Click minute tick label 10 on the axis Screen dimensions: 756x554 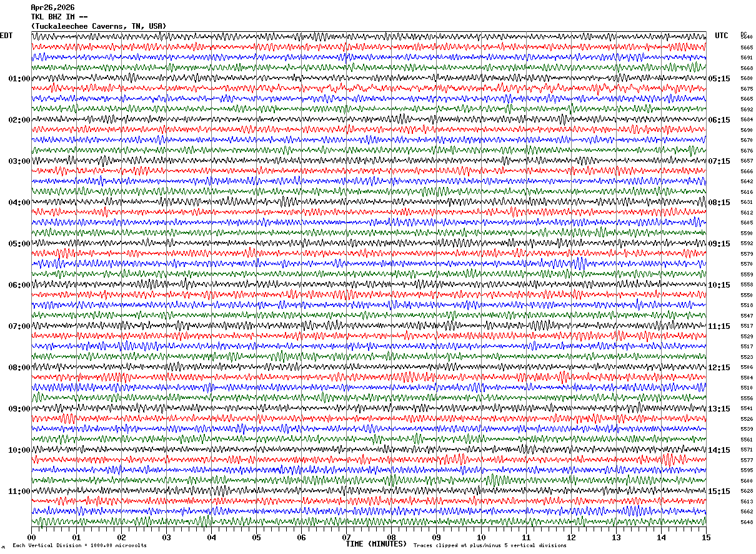(481, 538)
